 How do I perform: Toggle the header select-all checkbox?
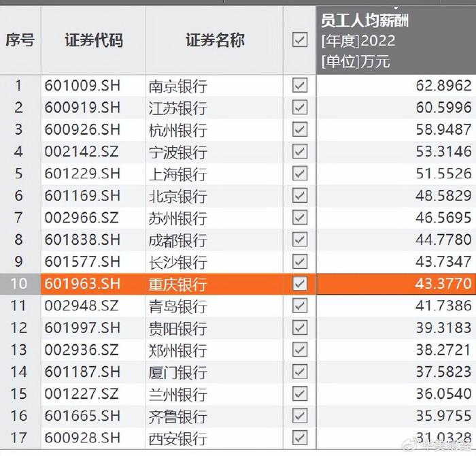click(300, 39)
